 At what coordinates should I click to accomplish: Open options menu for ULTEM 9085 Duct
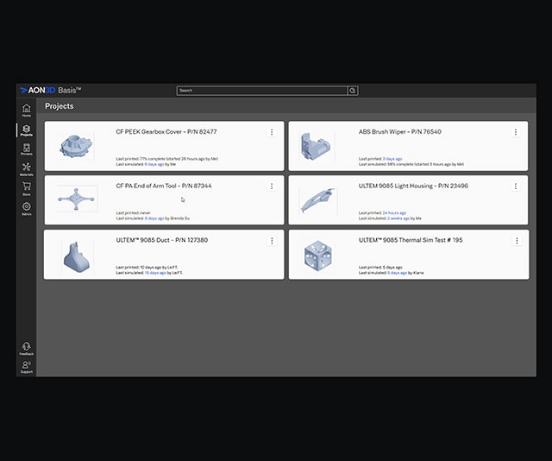272,241
